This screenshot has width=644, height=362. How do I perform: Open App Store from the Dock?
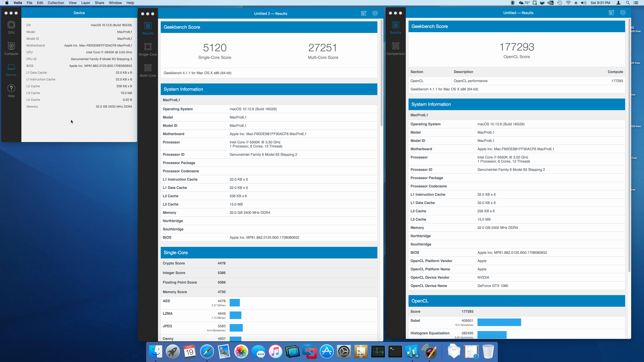coord(327,351)
